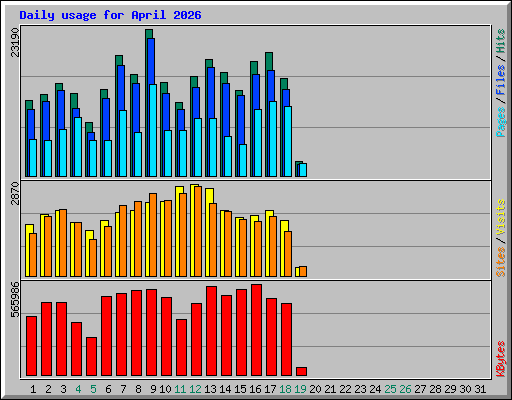Click the orange Sites bar for day 19
512x400 pixels.
(x=303, y=271)
